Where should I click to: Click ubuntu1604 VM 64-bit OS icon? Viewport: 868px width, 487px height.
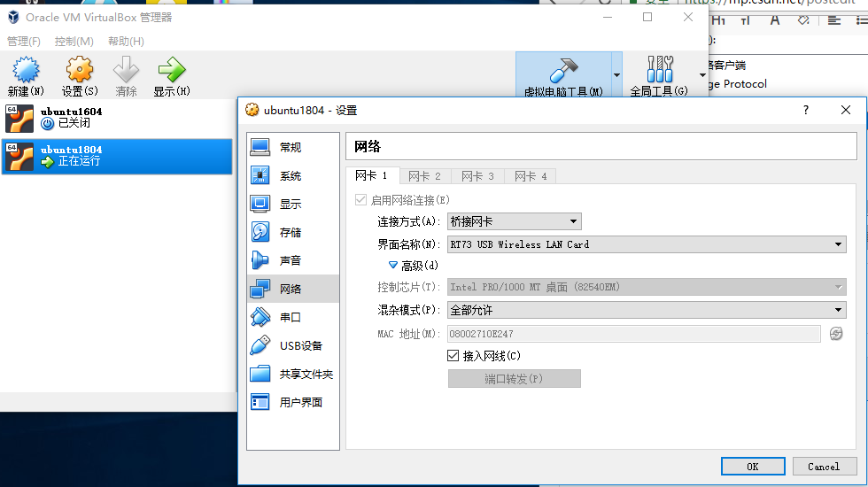[x=19, y=119]
